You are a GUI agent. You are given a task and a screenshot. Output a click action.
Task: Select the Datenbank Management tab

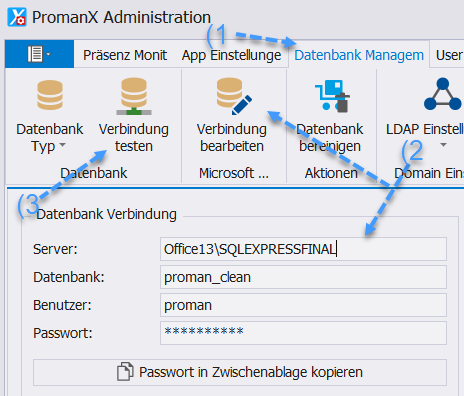359,55
